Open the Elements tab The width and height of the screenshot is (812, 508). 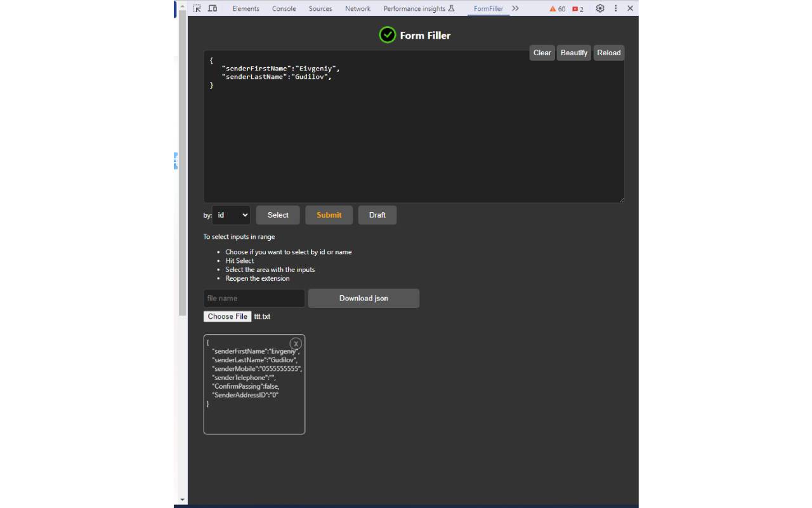[246, 8]
